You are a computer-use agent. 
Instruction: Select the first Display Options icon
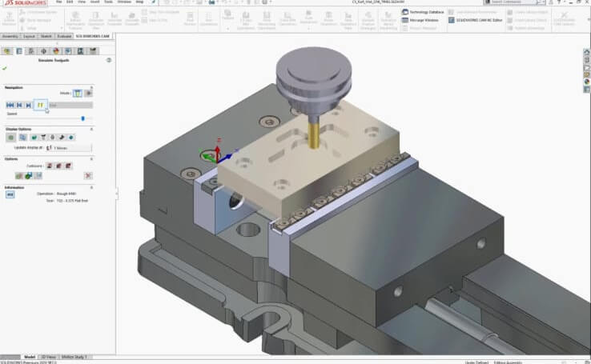(x=10, y=137)
